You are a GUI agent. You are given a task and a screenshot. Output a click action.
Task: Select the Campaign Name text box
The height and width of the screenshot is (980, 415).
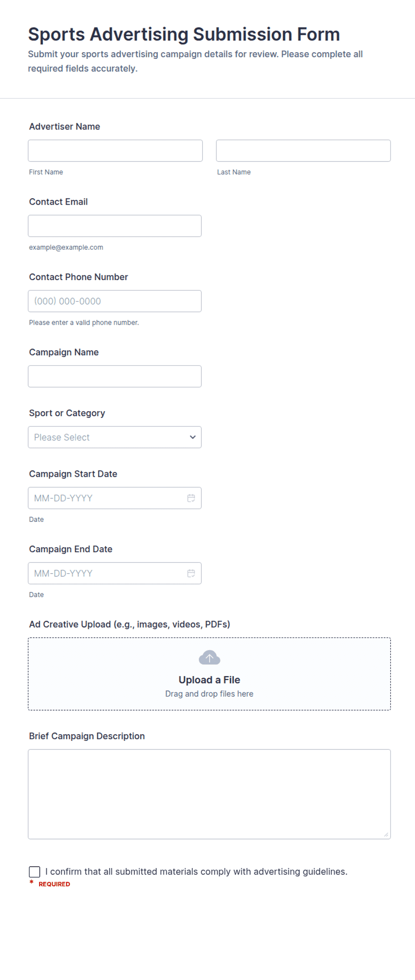[115, 376]
